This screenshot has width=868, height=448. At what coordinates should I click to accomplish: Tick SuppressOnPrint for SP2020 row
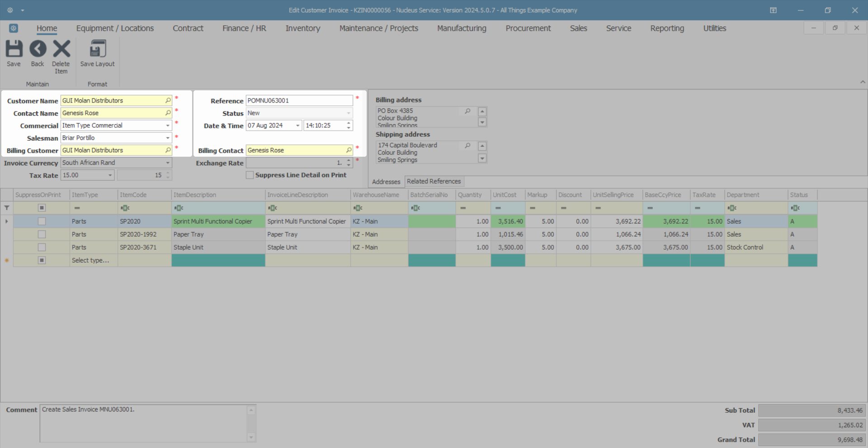(x=42, y=221)
